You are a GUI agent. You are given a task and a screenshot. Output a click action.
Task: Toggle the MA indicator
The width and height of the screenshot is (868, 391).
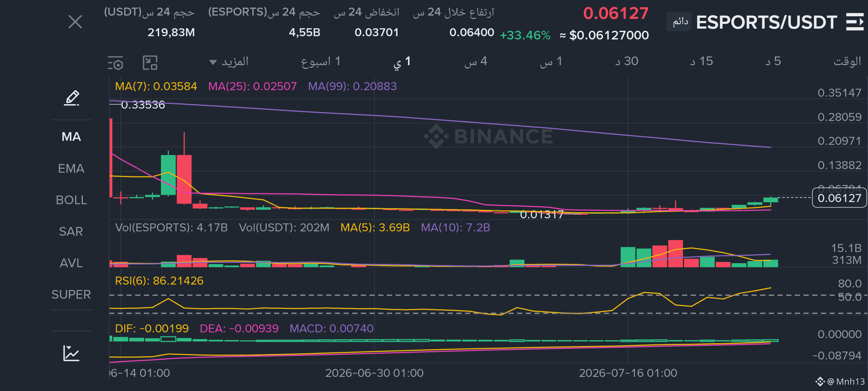(x=71, y=137)
